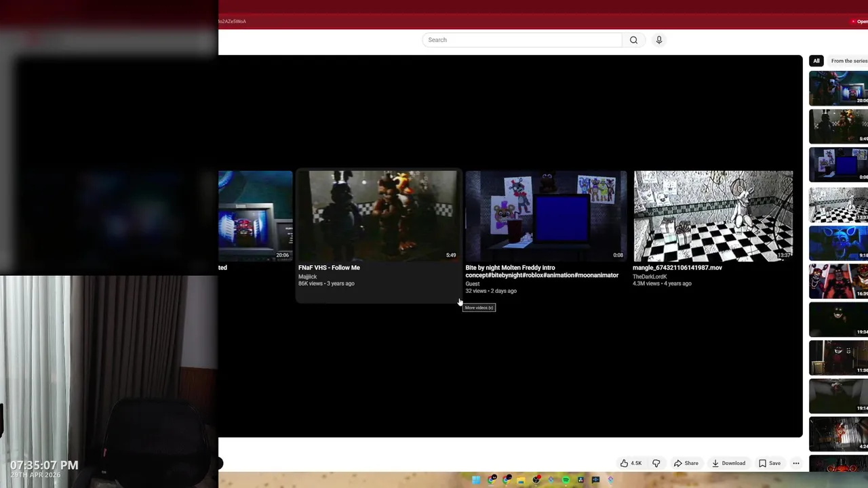Start voice search with microphone icon
The width and height of the screenshot is (868, 488).
pos(658,40)
